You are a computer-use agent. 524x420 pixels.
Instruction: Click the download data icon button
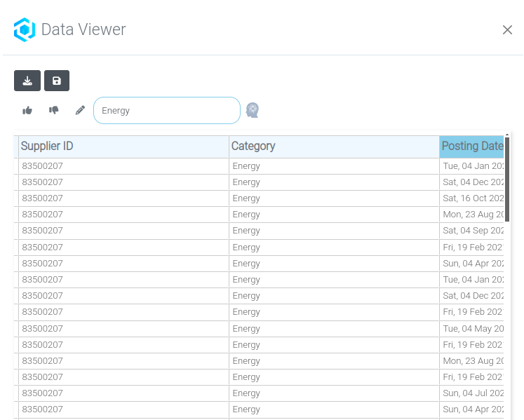tap(27, 81)
